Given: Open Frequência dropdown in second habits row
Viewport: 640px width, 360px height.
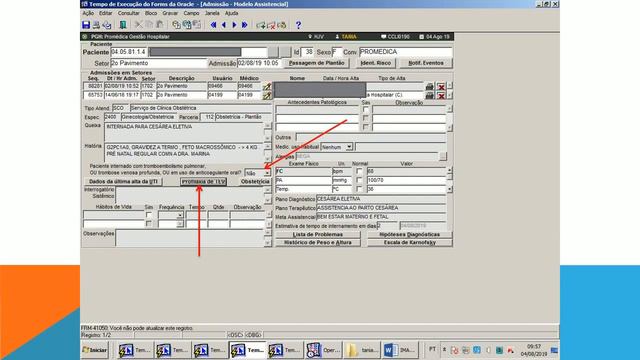Looking at the screenshot, I should (180, 224).
